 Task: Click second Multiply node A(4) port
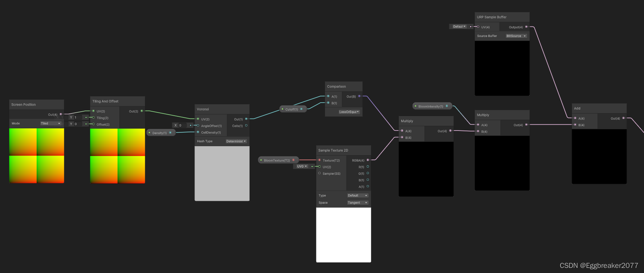point(478,125)
